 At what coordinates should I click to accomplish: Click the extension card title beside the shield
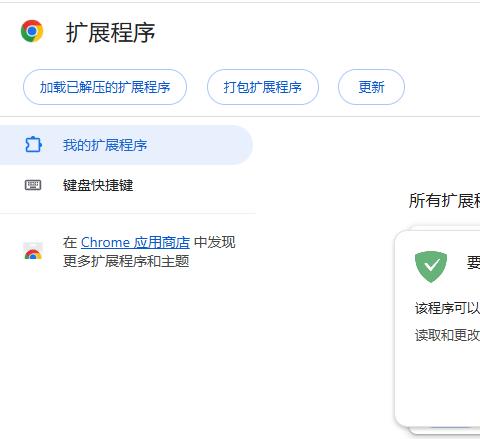click(x=473, y=263)
